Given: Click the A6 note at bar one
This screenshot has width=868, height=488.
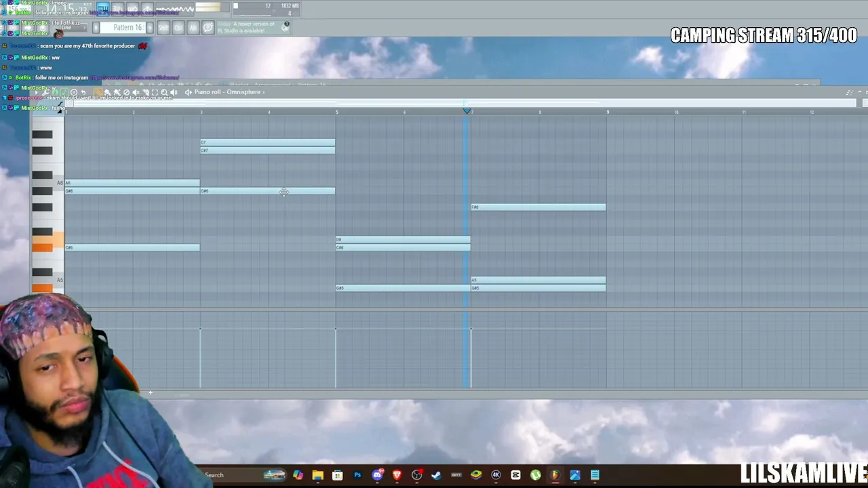Looking at the screenshot, I should click(132, 183).
